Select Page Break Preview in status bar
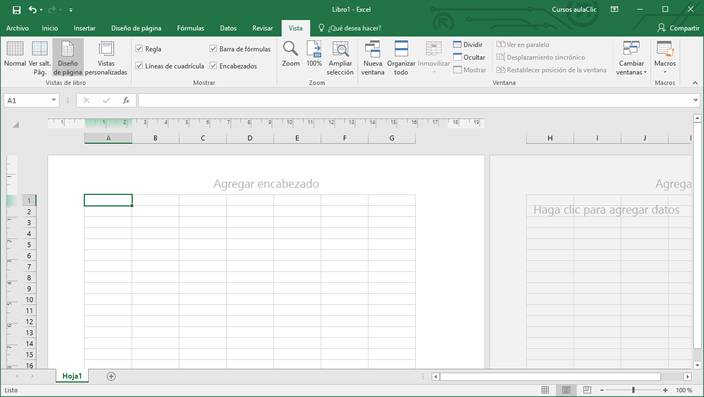This screenshot has height=397, width=704. pos(587,390)
